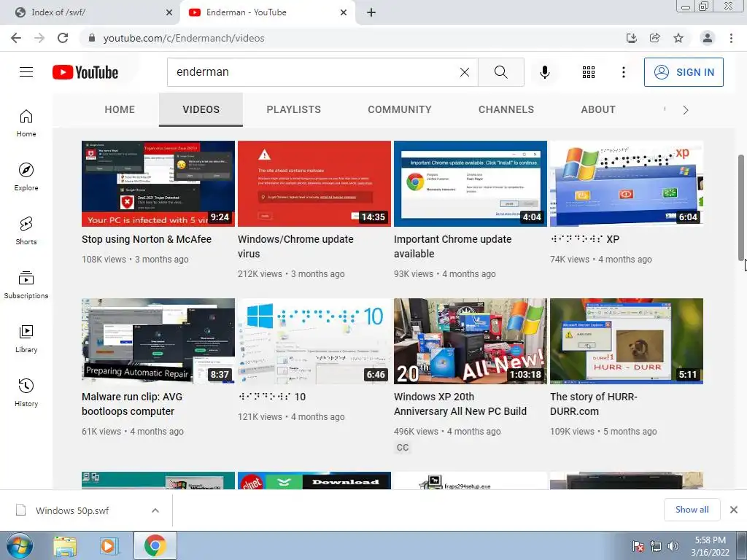Switch to the Index of /swf/ tab
Viewport: 747px width, 560px height.
click(x=90, y=12)
